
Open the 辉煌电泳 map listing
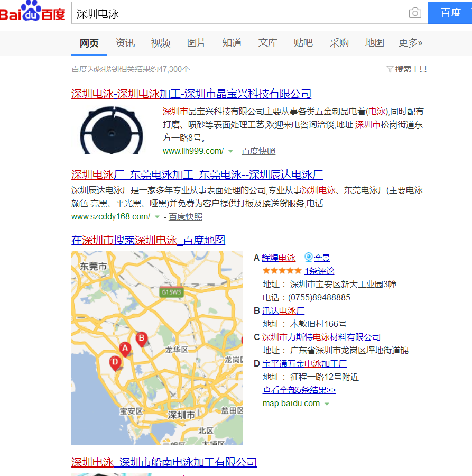point(279,258)
